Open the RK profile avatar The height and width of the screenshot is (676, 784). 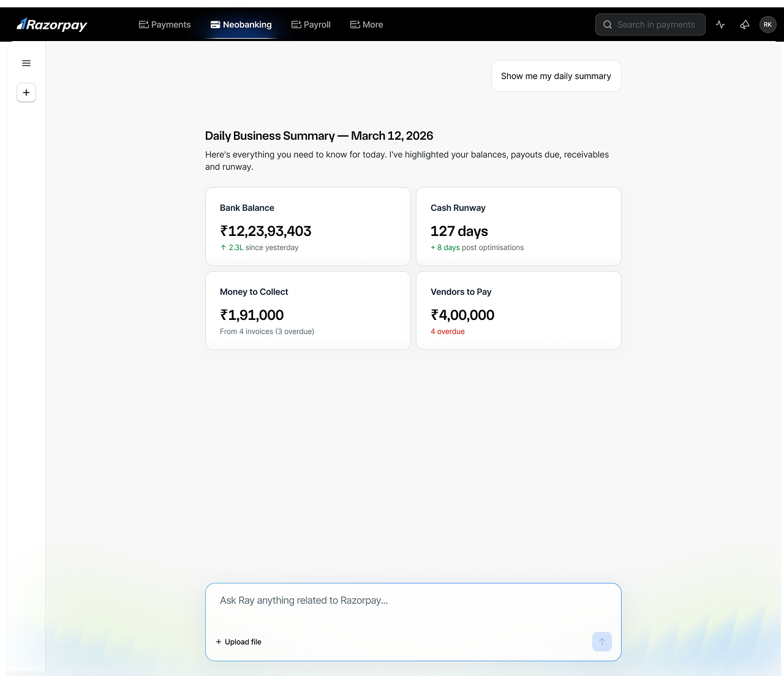(767, 25)
